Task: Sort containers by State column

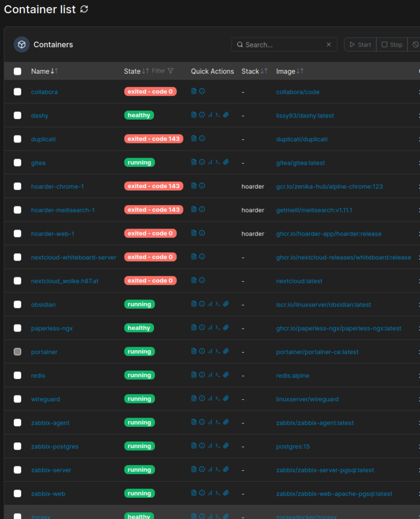Action: (136, 71)
